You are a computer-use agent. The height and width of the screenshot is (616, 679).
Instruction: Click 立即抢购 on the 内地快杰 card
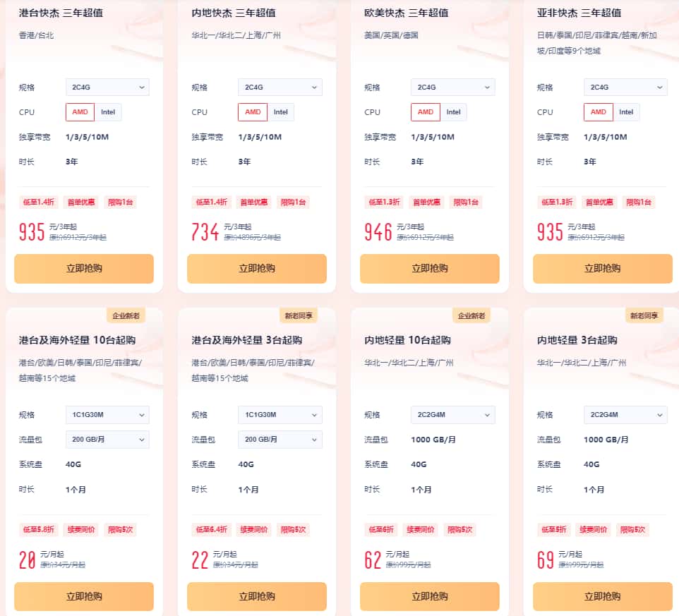[x=256, y=269]
